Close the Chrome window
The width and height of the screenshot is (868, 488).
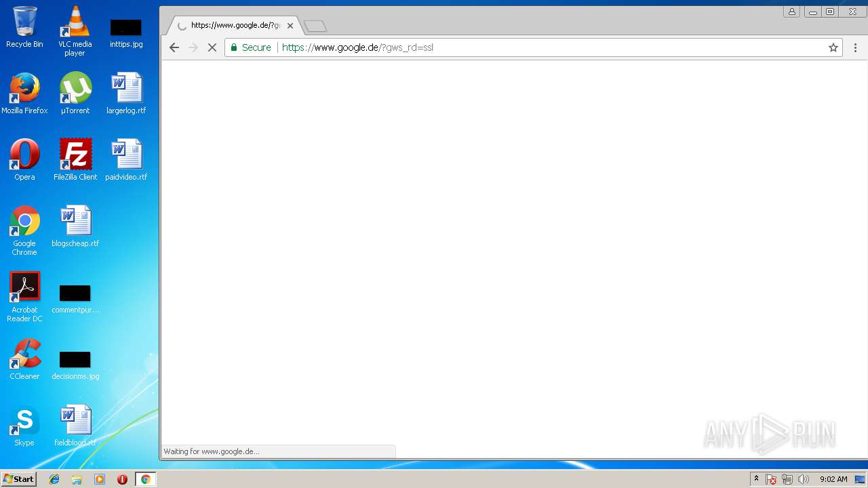pos(852,12)
